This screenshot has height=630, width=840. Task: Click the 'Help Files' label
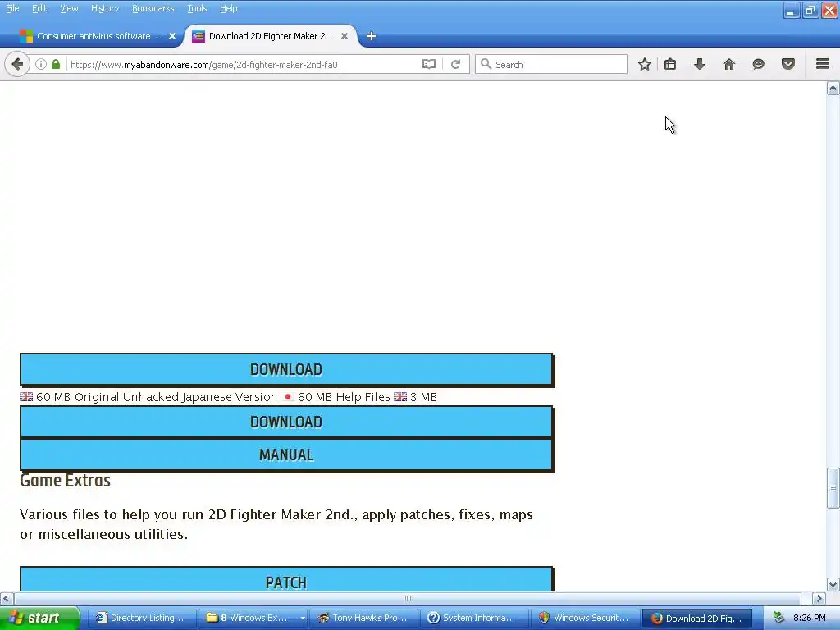click(x=363, y=397)
